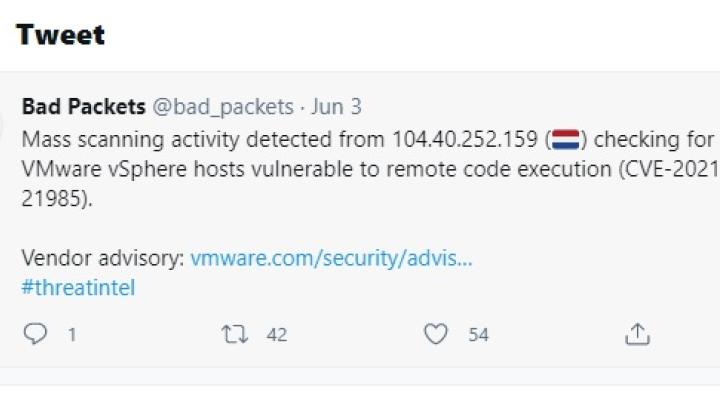Image resolution: width=720 pixels, height=405 pixels.
Task: Click the 'Vendor advisory:' label
Action: [x=103, y=258]
